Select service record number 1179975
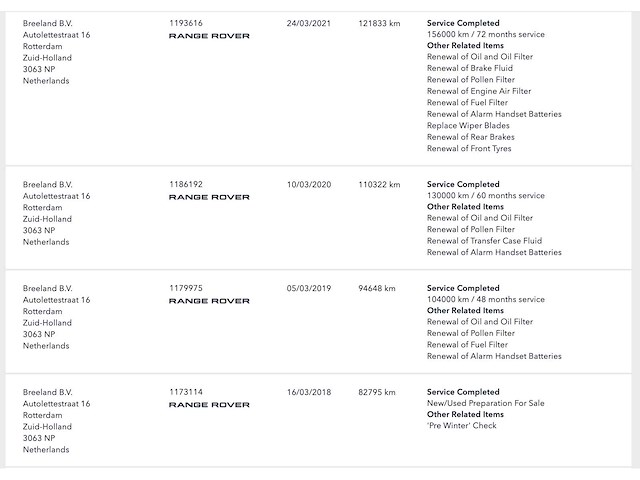640x480 pixels. pos(186,287)
